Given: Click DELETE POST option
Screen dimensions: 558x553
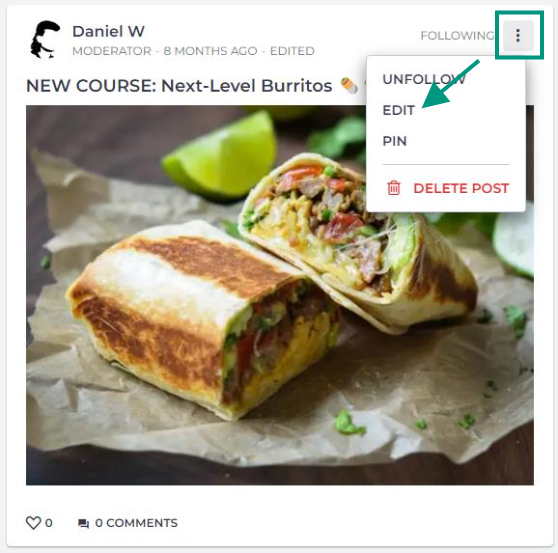Looking at the screenshot, I should tap(461, 188).
